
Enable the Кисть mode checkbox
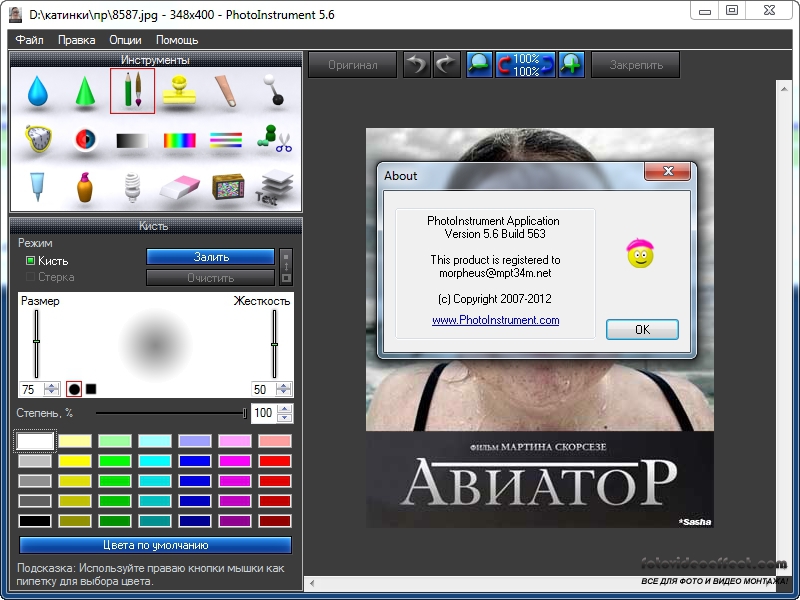(30, 261)
